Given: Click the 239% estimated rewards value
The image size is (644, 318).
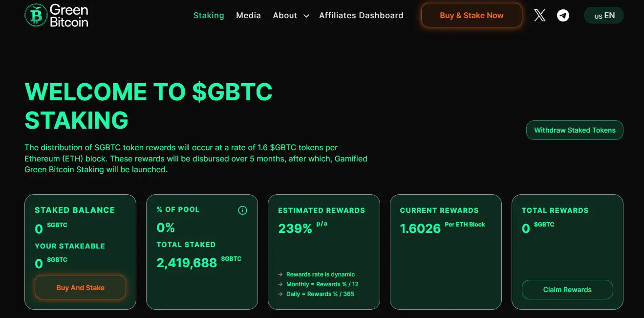Looking at the screenshot, I should pos(295,228).
